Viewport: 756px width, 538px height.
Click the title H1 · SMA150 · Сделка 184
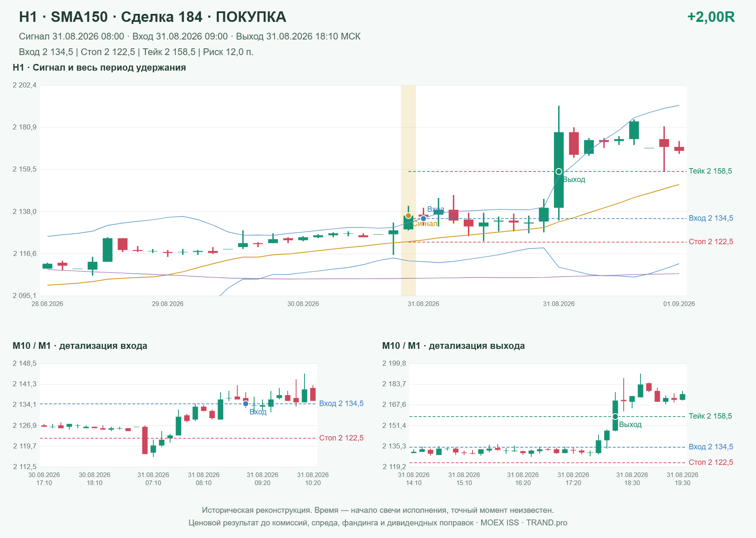[x=152, y=17]
